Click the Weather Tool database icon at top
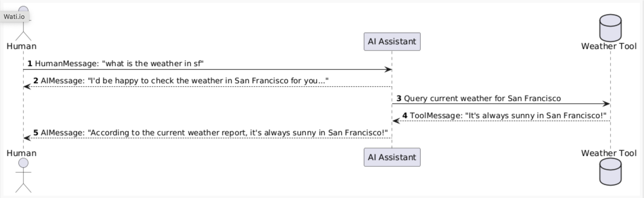Image resolution: width=644 pixels, height=198 pixels. pyautogui.click(x=610, y=28)
